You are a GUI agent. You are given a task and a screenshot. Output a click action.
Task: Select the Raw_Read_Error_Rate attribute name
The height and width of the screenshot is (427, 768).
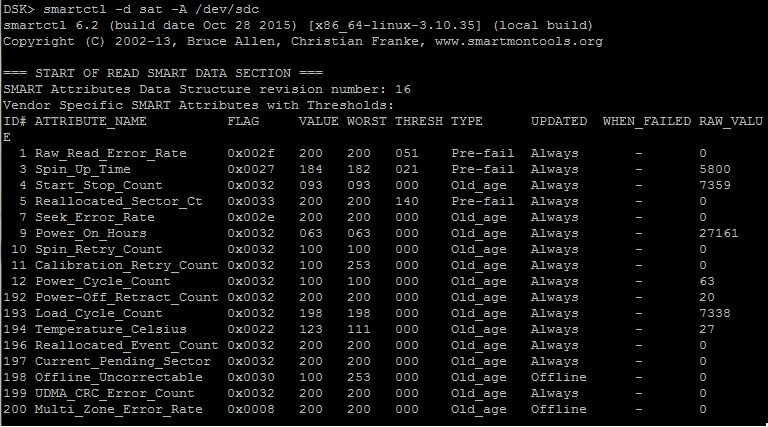coord(110,153)
